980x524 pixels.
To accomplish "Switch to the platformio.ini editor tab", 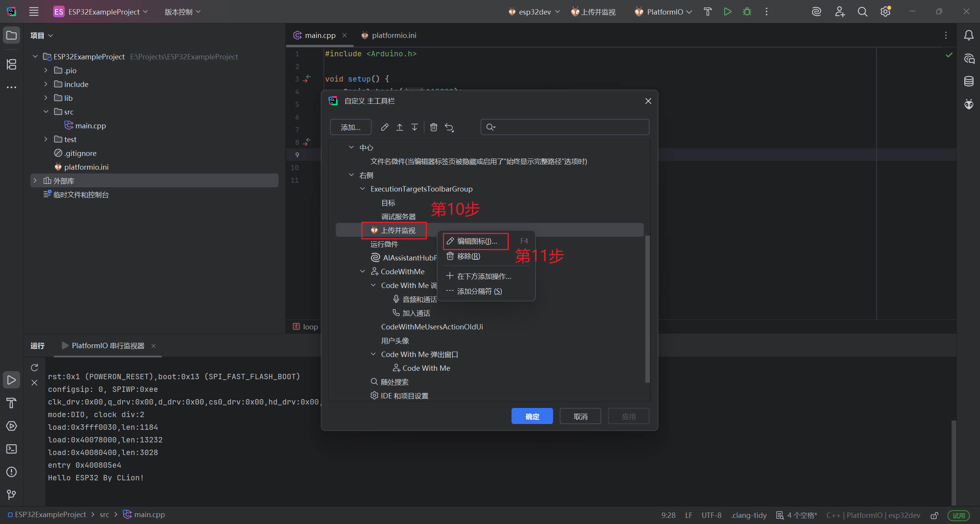I will point(394,35).
